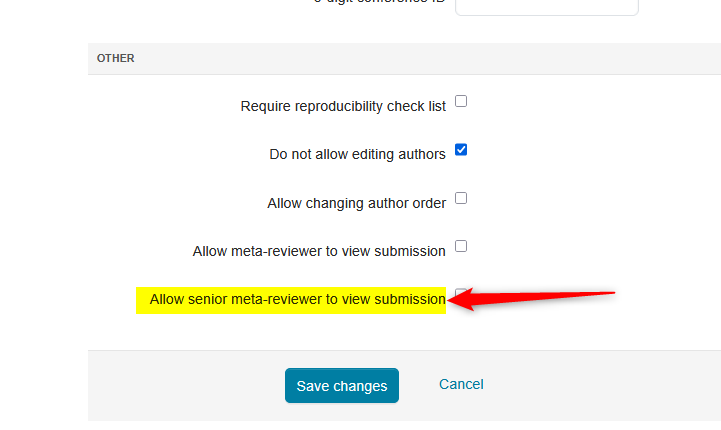This screenshot has height=430, width=721.
Task: Enable the Require reproducibility check list checkbox
Action: 461,101
